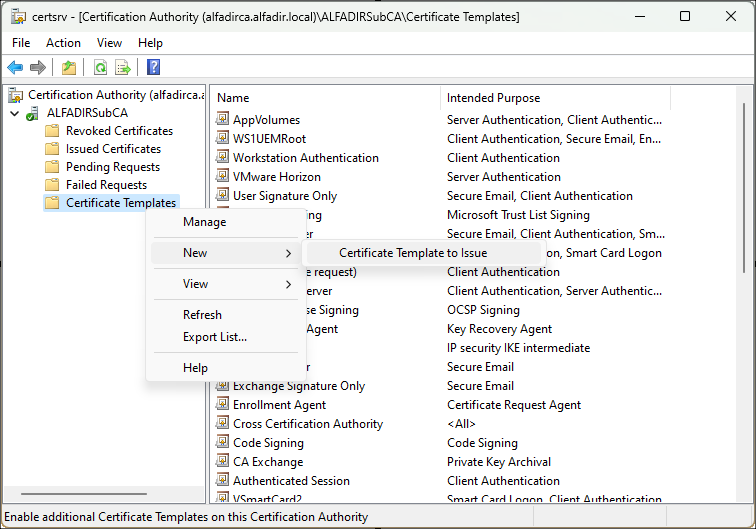
Task: Select the Failed Requests tree item
Action: (107, 185)
